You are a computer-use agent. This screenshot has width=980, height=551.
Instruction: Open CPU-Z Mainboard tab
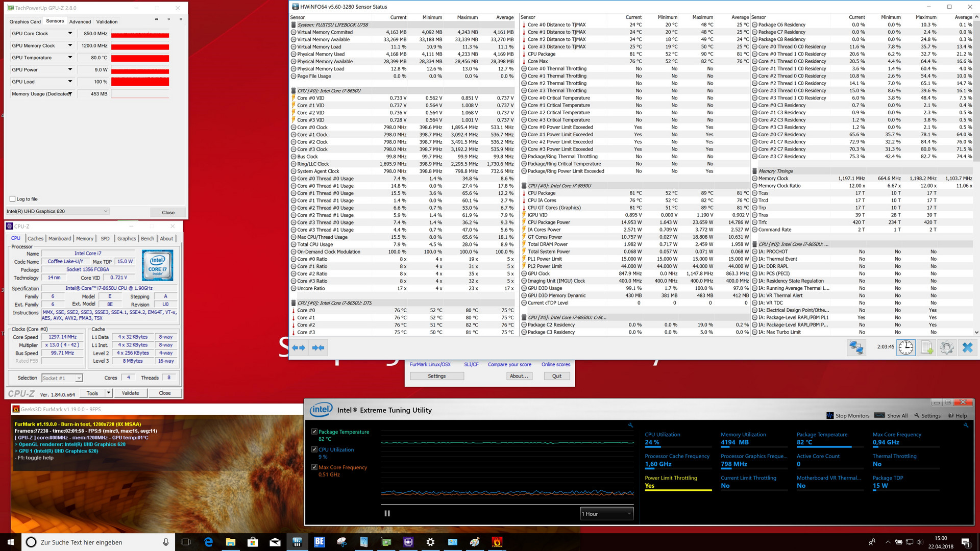(60, 238)
